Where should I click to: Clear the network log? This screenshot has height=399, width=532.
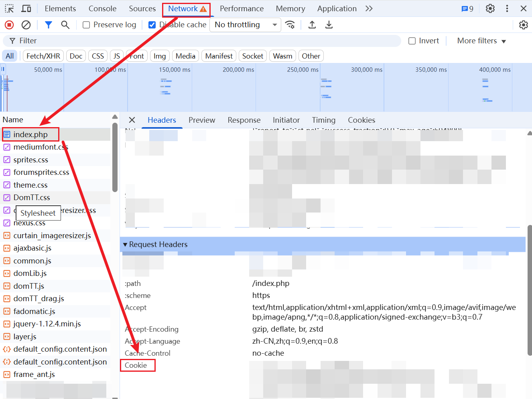tap(26, 25)
